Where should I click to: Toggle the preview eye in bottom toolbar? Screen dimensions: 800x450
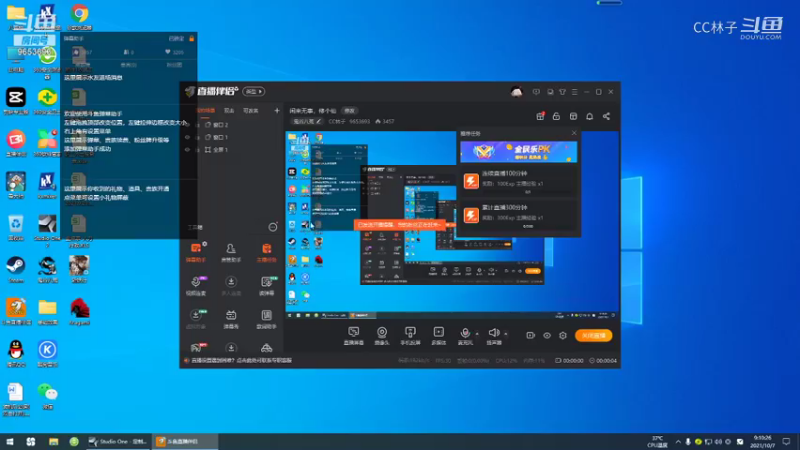[x=547, y=335]
